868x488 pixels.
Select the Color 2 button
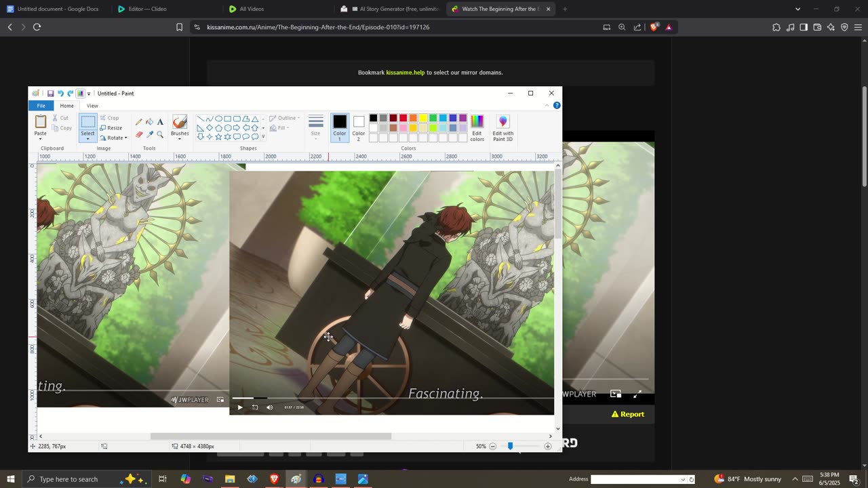tap(359, 127)
